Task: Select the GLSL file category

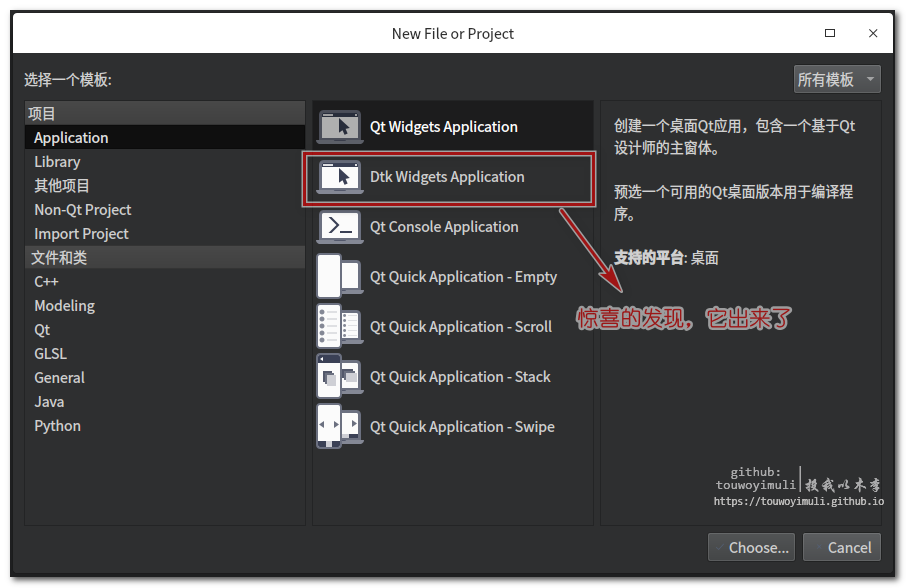Action: 165,353
